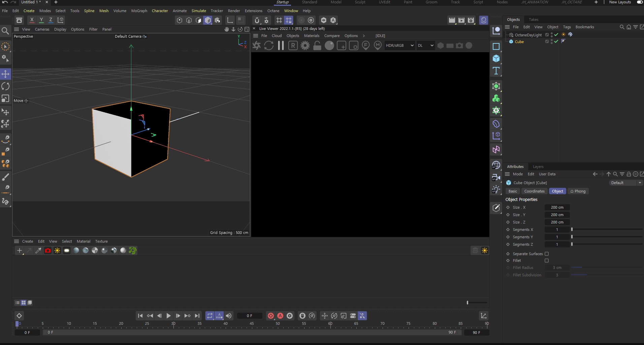Click the search magnifier icon at top left
Image resolution: width=644 pixels, height=345 pixels.
5,31
